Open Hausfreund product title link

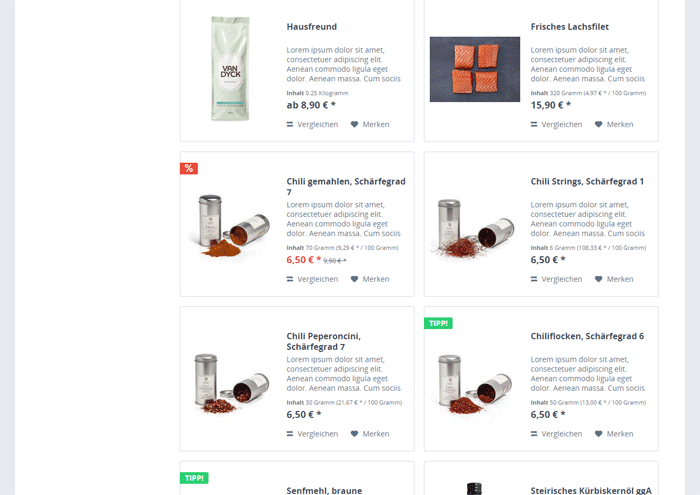coord(312,27)
